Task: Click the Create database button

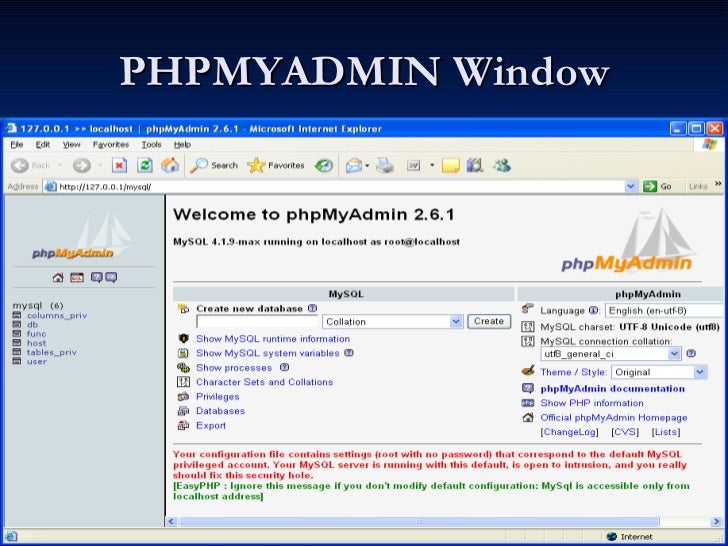Action: point(489,321)
